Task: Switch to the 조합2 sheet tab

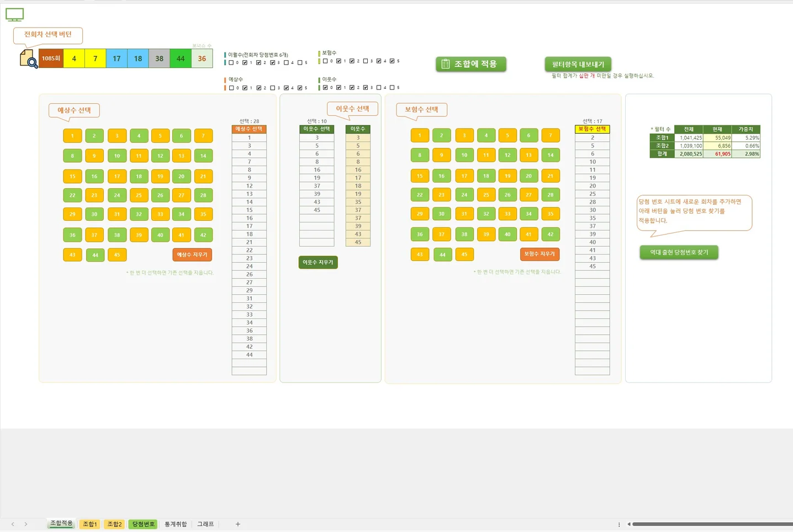Action: tap(114, 524)
